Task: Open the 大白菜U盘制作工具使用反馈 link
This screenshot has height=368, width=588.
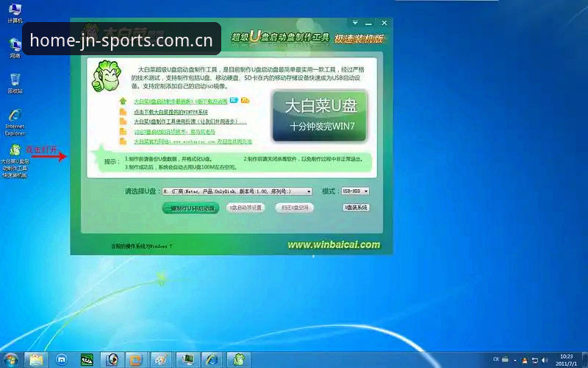Action: (190, 121)
